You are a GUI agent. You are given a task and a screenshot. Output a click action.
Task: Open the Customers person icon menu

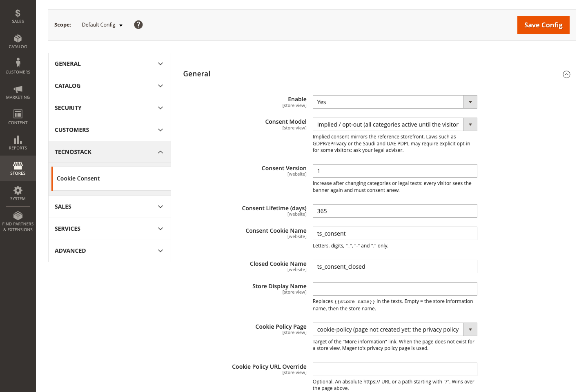click(18, 67)
